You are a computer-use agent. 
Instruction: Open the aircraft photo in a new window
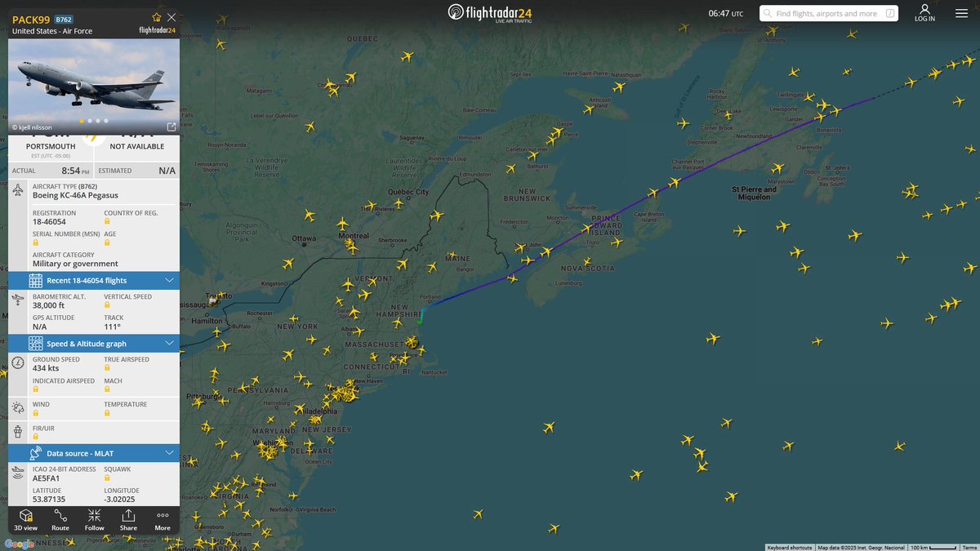click(171, 127)
